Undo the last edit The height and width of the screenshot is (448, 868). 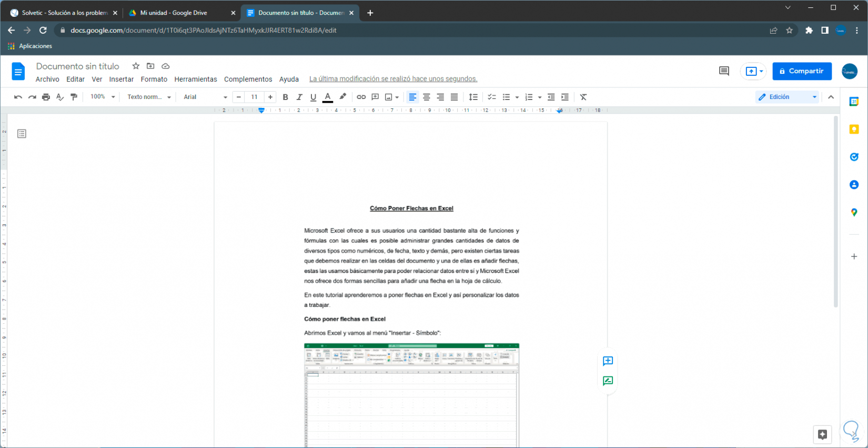pyautogui.click(x=18, y=97)
